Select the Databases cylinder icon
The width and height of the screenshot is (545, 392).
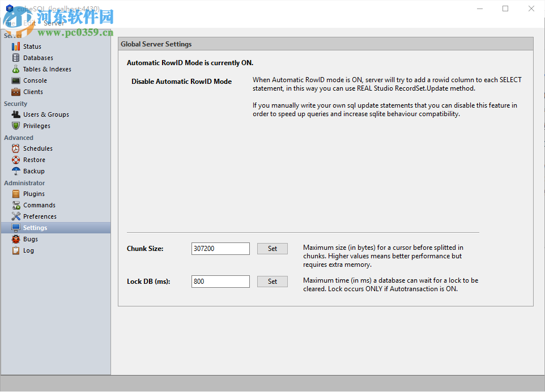[16, 58]
